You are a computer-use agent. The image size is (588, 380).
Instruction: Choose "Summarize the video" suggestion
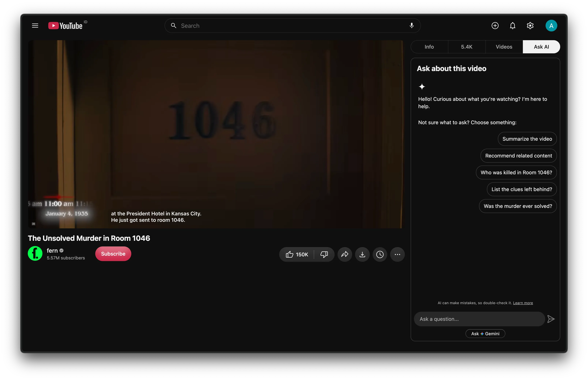527,139
